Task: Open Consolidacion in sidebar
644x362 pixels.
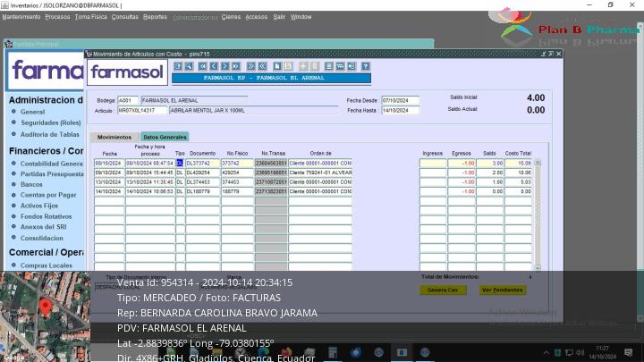Action: [x=42, y=238]
